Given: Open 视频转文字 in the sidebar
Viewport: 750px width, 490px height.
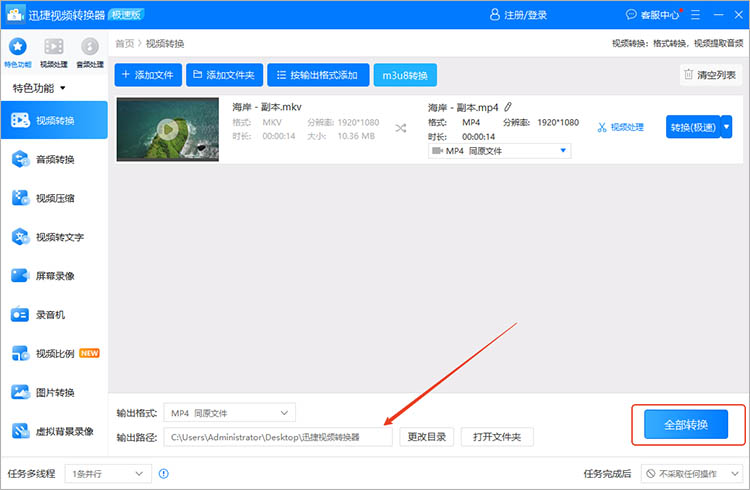Looking at the screenshot, I should click(54, 237).
